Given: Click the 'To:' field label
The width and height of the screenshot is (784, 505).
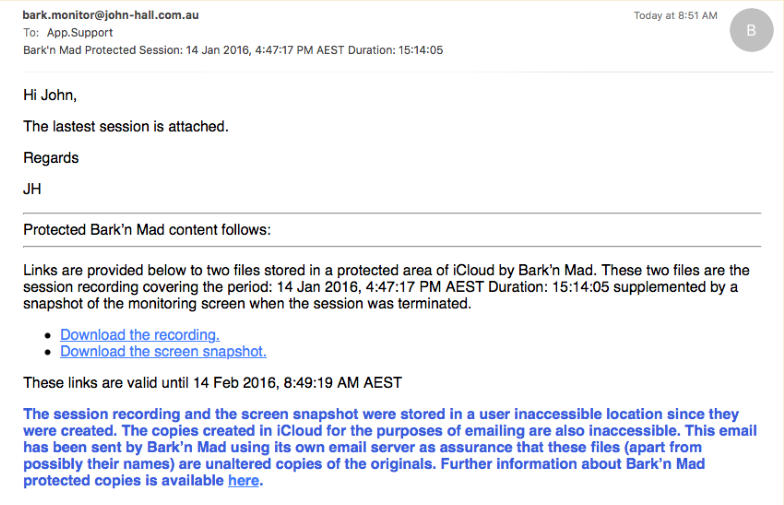Looking at the screenshot, I should [x=30, y=32].
